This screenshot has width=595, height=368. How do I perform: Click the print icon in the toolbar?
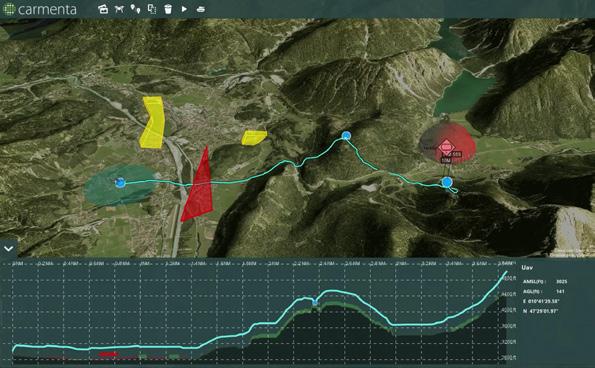coord(201,9)
